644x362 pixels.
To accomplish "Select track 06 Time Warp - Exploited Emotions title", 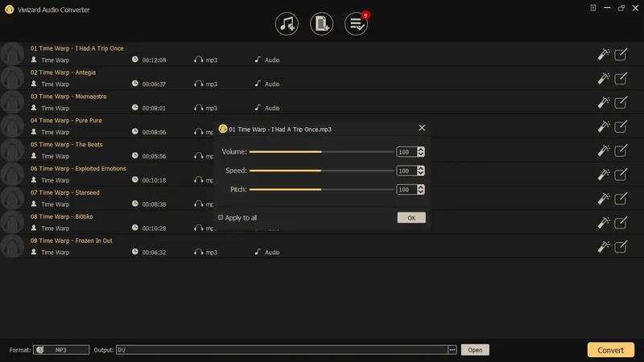I will point(78,168).
